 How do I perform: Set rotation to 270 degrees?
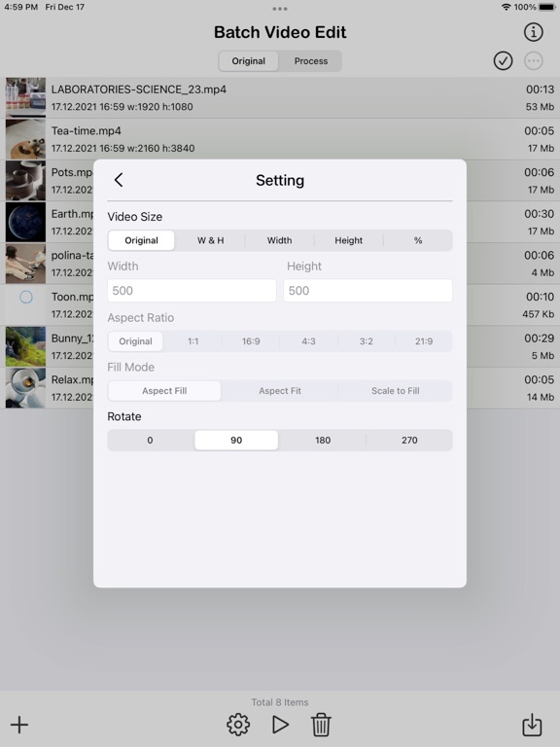pyautogui.click(x=409, y=441)
